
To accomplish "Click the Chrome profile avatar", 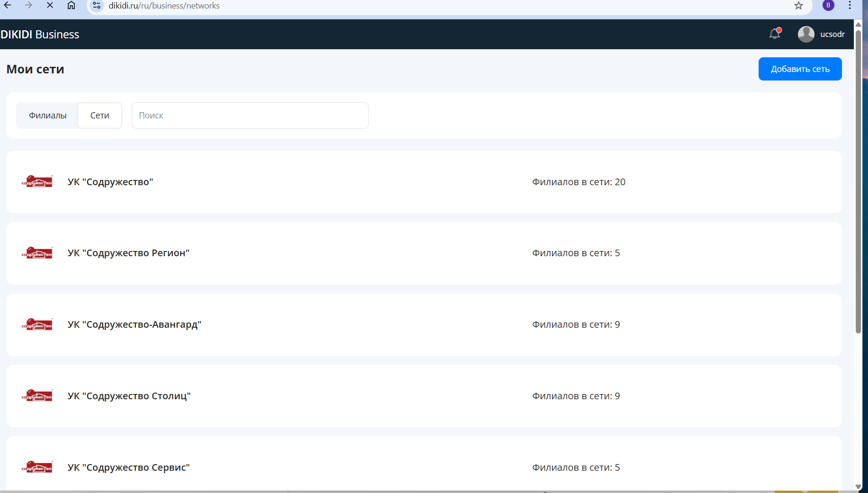I will coord(828,5).
